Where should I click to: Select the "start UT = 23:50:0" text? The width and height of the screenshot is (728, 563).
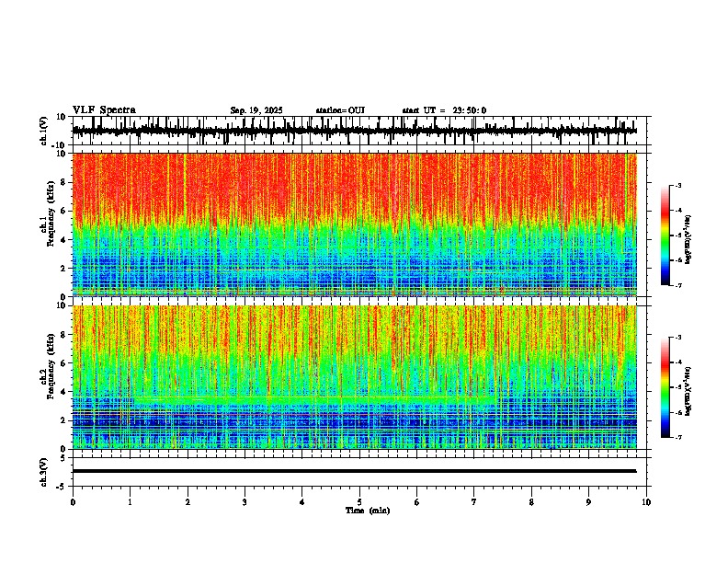coord(444,110)
